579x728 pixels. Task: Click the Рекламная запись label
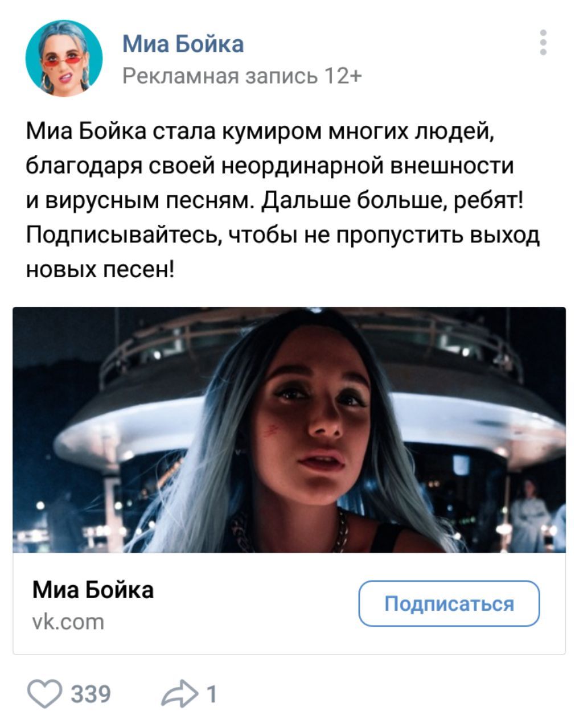[x=220, y=76]
